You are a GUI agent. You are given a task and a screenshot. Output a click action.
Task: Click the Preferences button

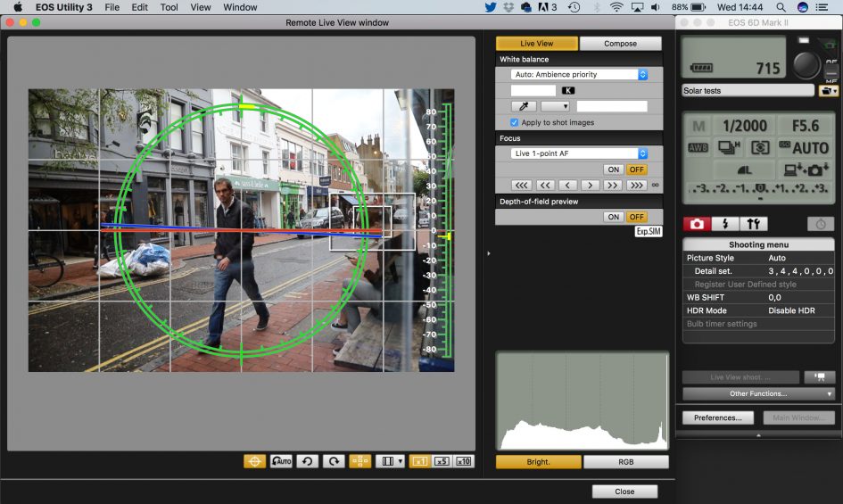click(x=718, y=417)
